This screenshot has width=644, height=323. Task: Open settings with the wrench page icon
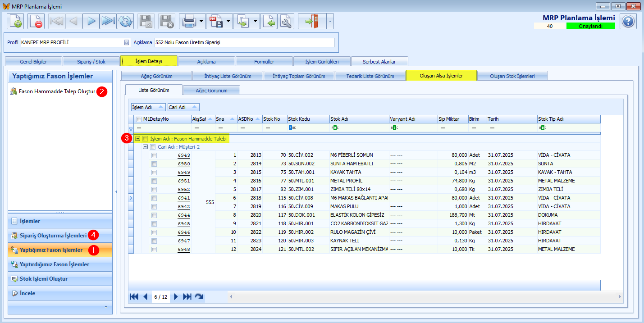(x=286, y=21)
